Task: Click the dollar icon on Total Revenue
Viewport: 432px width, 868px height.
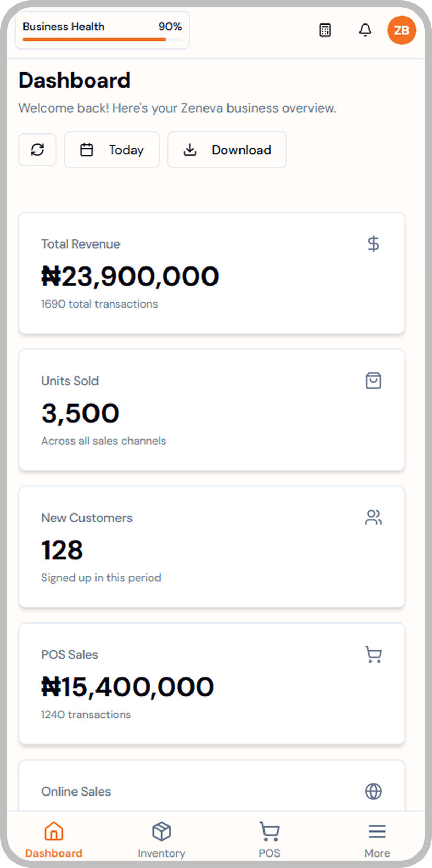Action: (373, 243)
